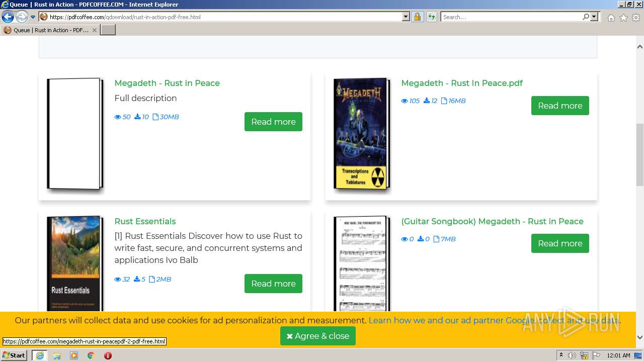The width and height of the screenshot is (644, 362).
Task: Click the network tray icon
Action: click(584, 355)
